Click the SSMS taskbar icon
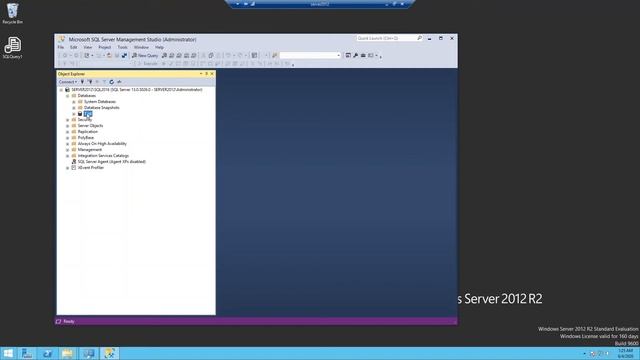 (109, 353)
